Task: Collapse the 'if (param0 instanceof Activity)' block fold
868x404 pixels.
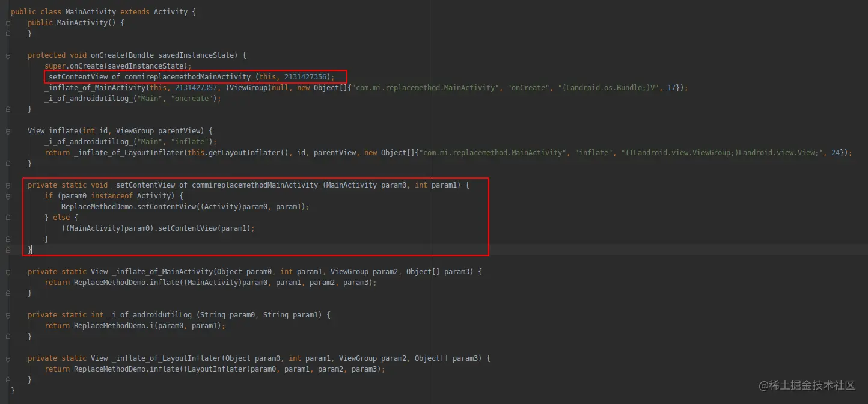Action: [8, 196]
